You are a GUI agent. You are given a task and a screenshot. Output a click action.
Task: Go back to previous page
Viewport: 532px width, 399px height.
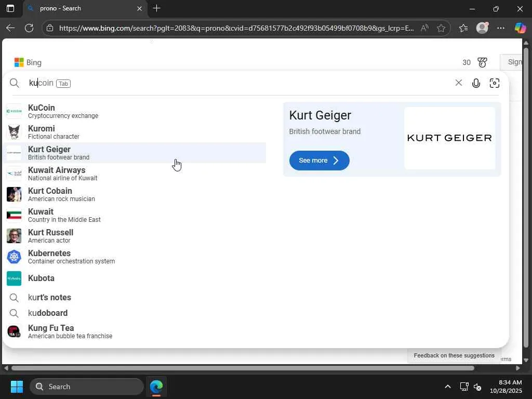[10, 28]
